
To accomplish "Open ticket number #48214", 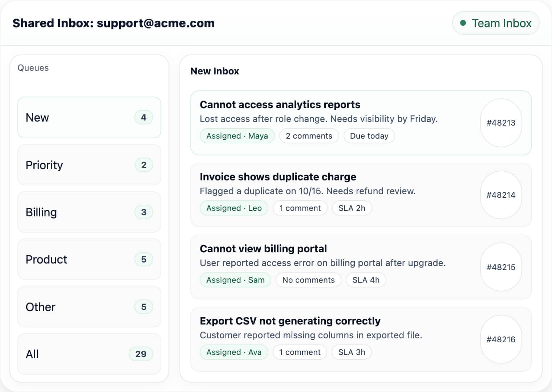I will coord(501,195).
